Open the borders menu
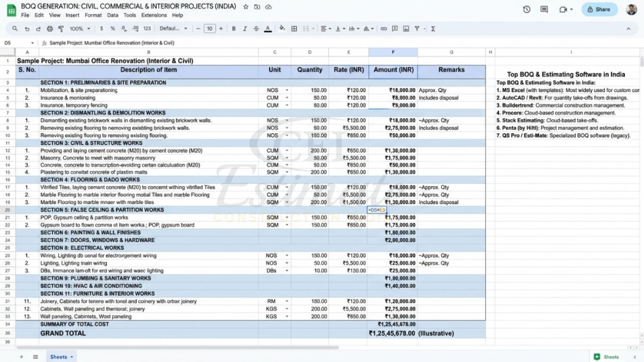The height and width of the screenshot is (362, 644). tap(294, 29)
